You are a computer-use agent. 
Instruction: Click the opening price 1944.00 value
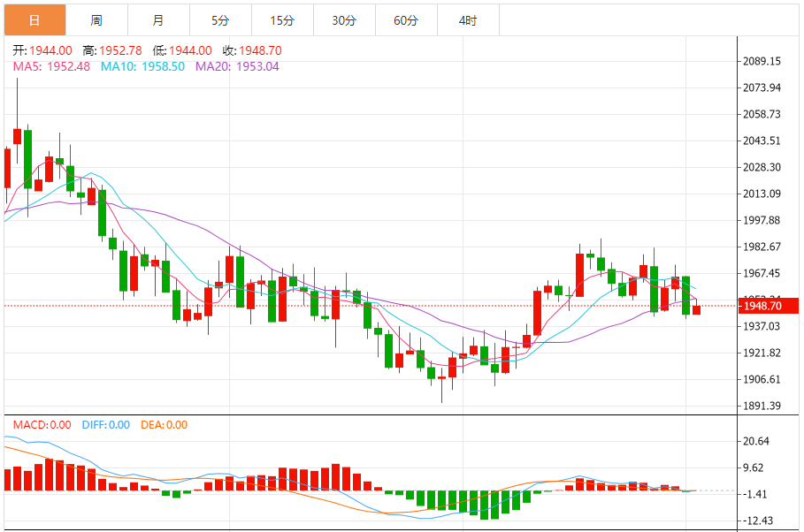[x=50, y=50]
